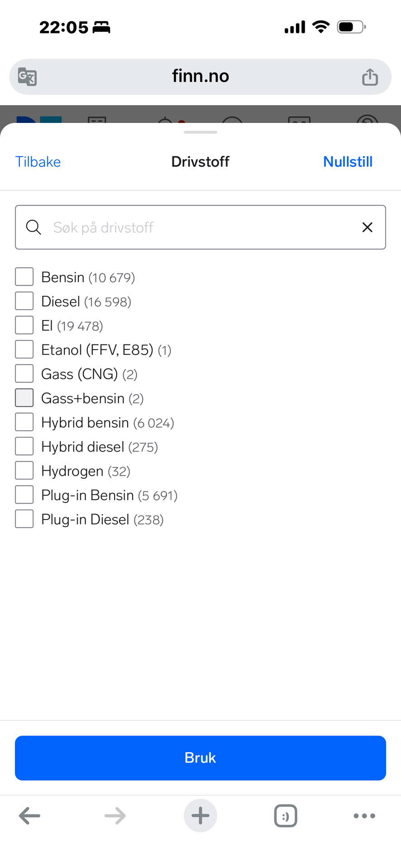Reset filters with Nullstill
The width and height of the screenshot is (401, 868).
point(348,162)
